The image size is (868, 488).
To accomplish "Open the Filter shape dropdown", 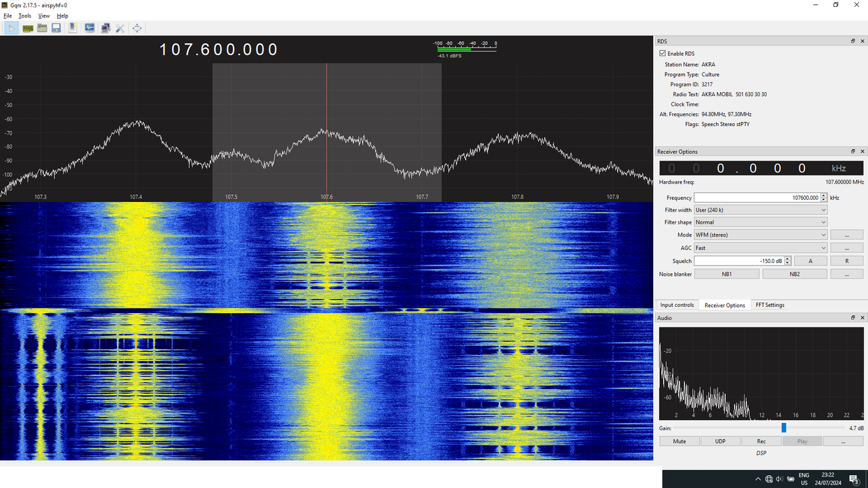I will pyautogui.click(x=761, y=222).
